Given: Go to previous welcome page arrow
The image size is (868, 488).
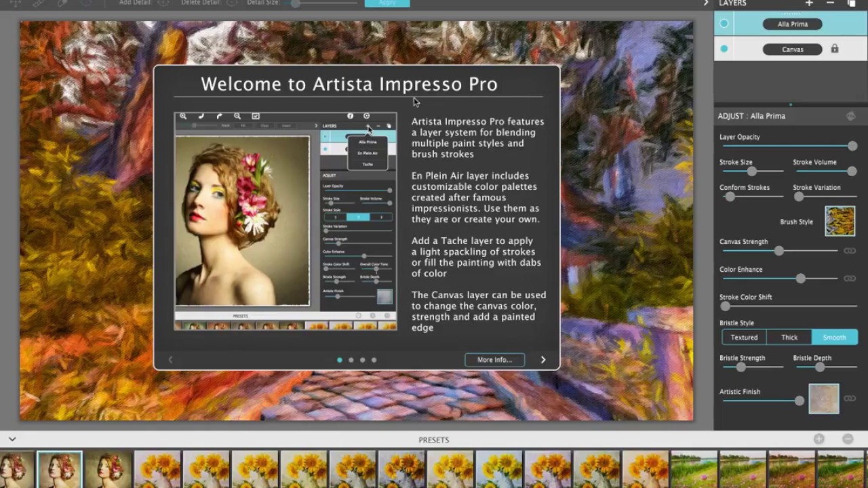Looking at the screenshot, I should pyautogui.click(x=170, y=360).
